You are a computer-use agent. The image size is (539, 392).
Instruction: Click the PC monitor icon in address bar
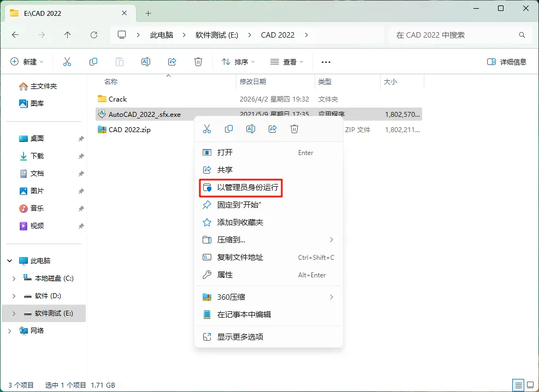(x=122, y=35)
